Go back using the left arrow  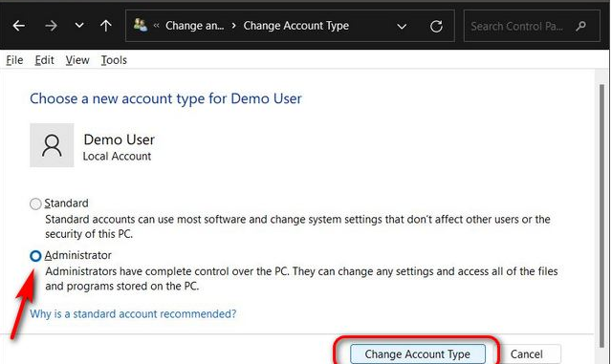point(18,26)
